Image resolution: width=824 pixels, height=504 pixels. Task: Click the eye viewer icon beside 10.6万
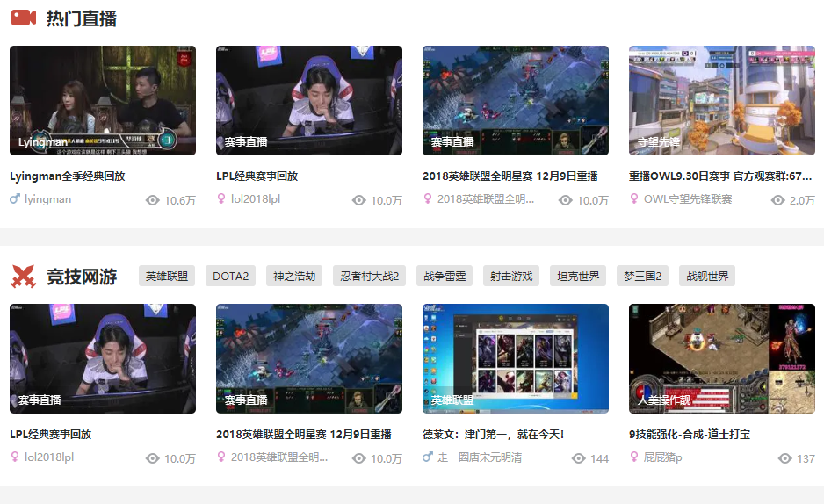(152, 200)
